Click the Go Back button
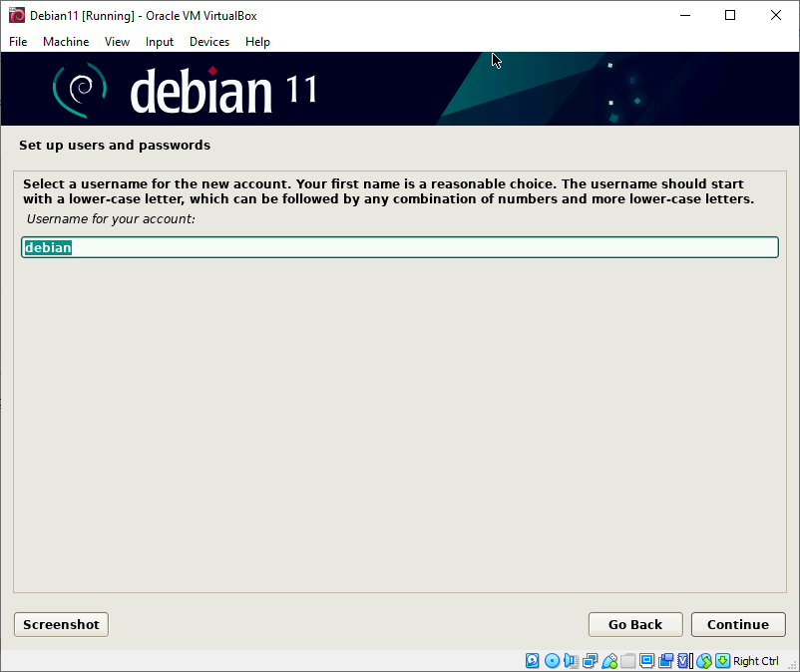 (635, 624)
